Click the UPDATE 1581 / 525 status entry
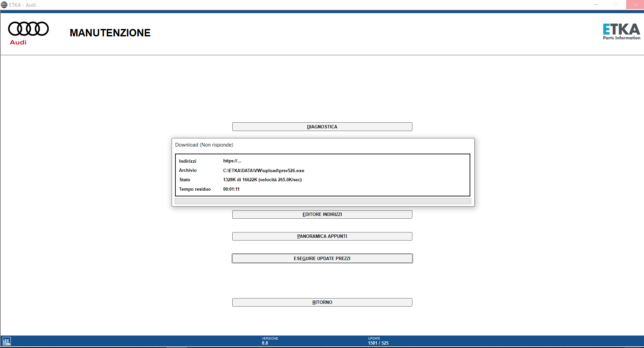The width and height of the screenshot is (644, 348). [x=378, y=341]
